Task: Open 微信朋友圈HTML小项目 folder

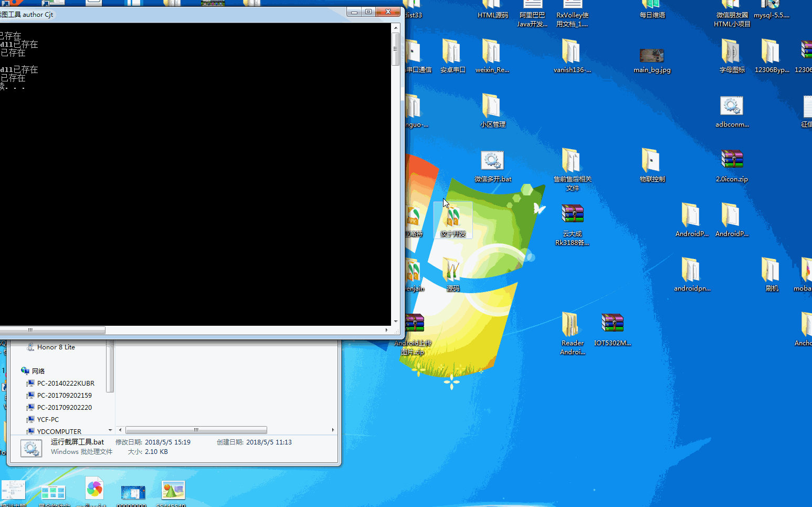Action: (x=731, y=14)
